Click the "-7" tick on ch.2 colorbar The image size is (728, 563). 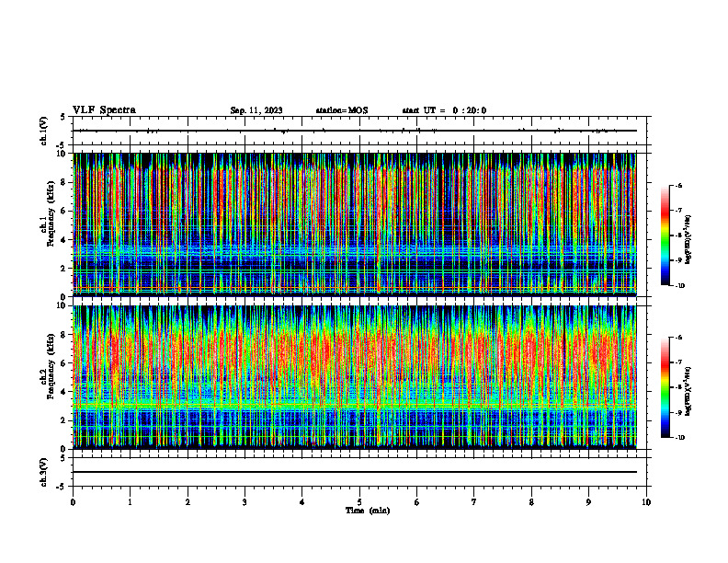[x=679, y=362]
